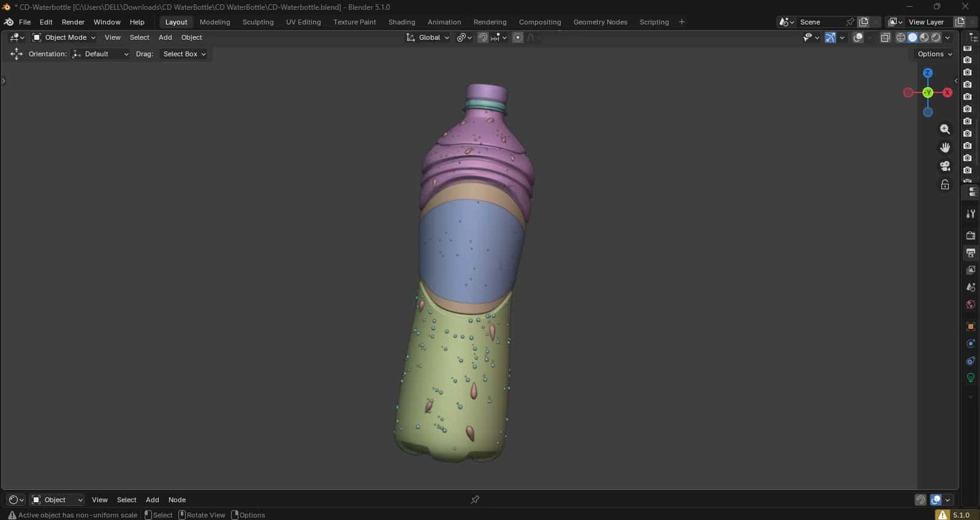
Task: Click the zoom view magnifier icon
Action: 945,129
